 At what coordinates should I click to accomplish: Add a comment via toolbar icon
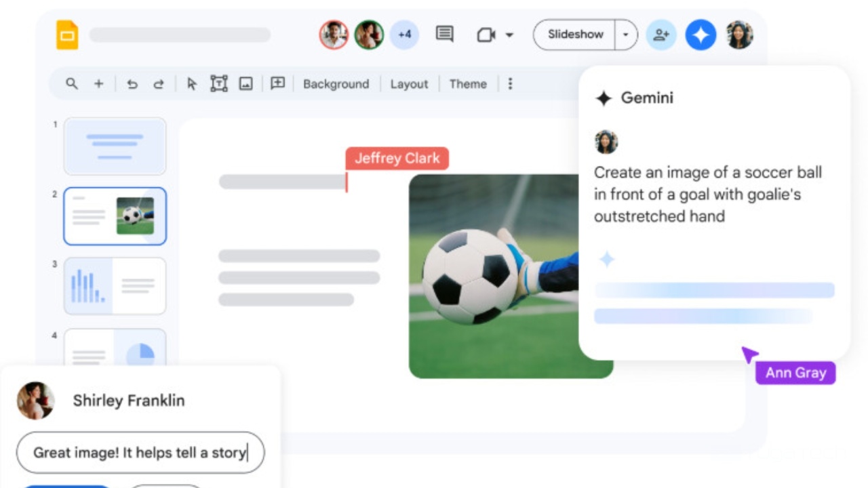coord(277,83)
